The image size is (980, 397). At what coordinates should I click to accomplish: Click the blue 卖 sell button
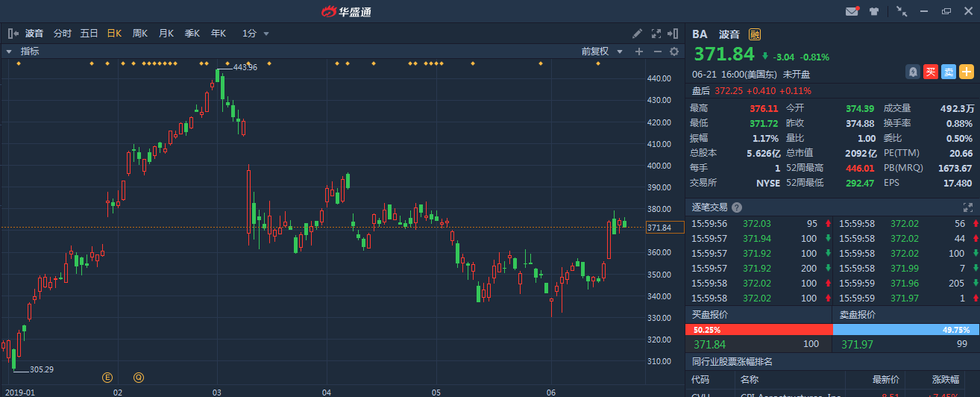click(948, 72)
